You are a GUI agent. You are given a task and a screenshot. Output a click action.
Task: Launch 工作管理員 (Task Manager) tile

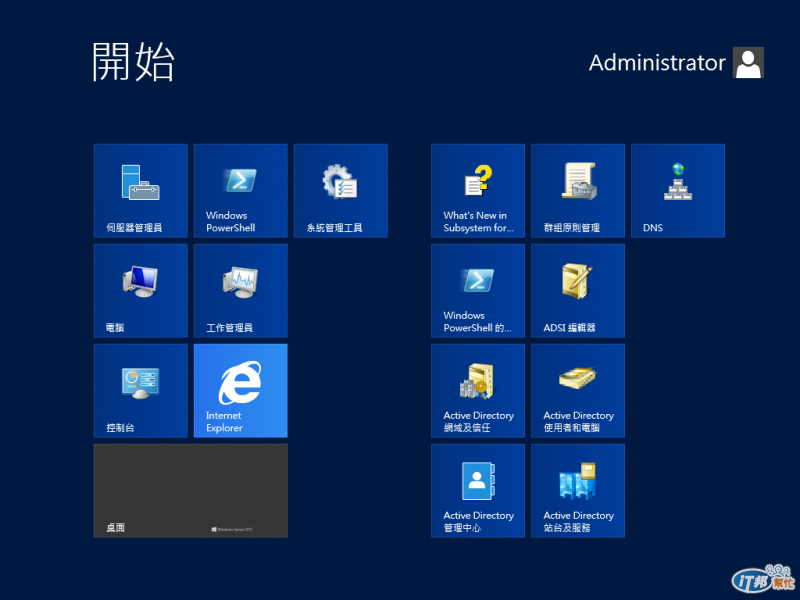point(240,290)
